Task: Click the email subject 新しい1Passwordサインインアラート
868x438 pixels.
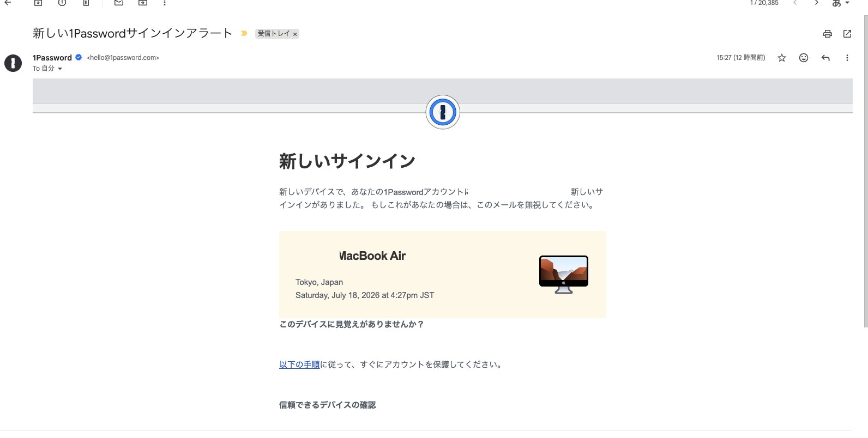Action: click(x=132, y=33)
